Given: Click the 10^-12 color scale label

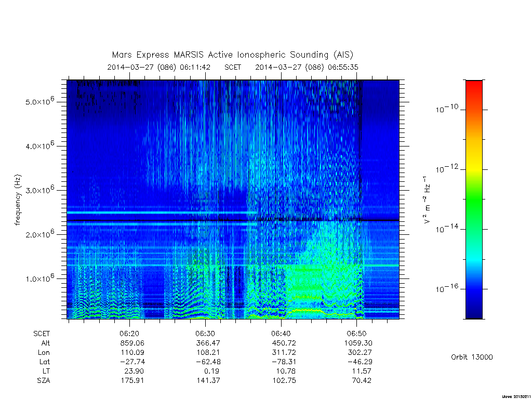Looking at the screenshot, I should [446, 169].
